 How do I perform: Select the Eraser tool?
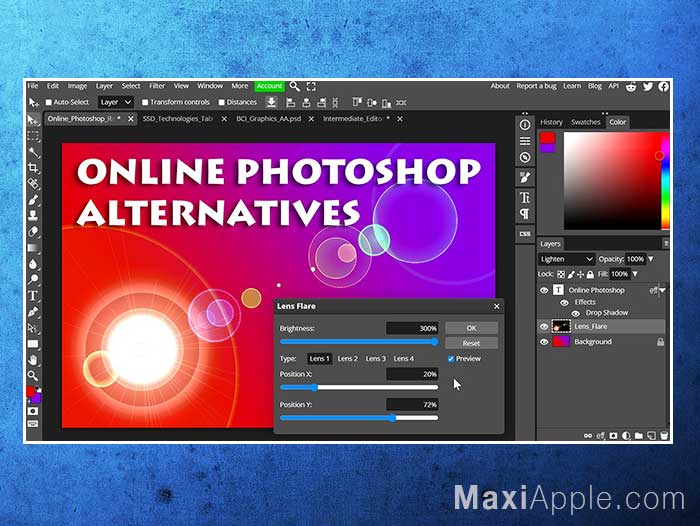33,231
